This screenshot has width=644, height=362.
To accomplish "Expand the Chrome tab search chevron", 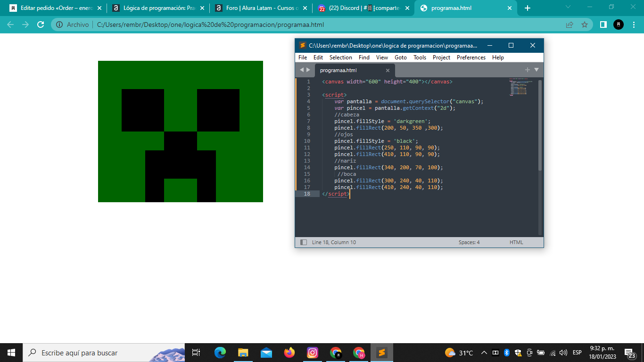I will pyautogui.click(x=568, y=7).
